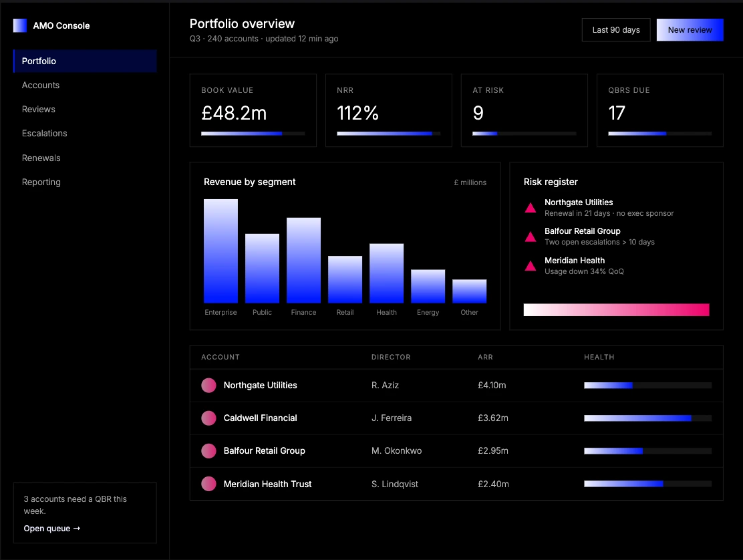Select the Energy segment bar
The image size is (743, 560).
428,286
